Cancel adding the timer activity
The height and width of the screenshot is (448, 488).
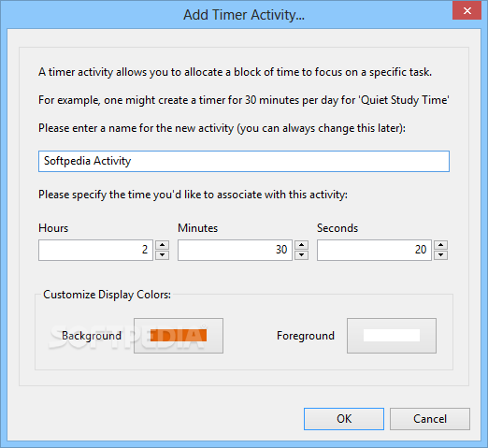point(430,419)
